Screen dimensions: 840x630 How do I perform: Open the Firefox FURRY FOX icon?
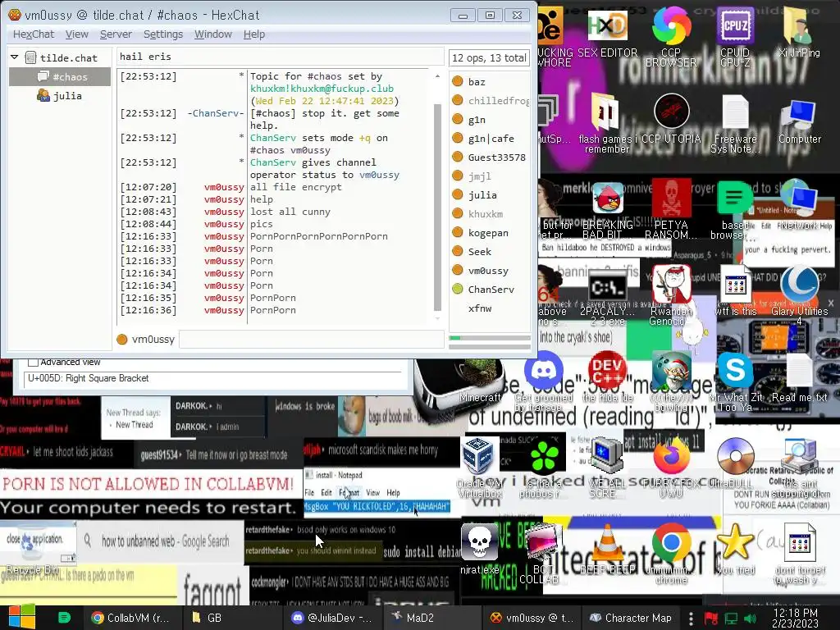click(x=671, y=467)
